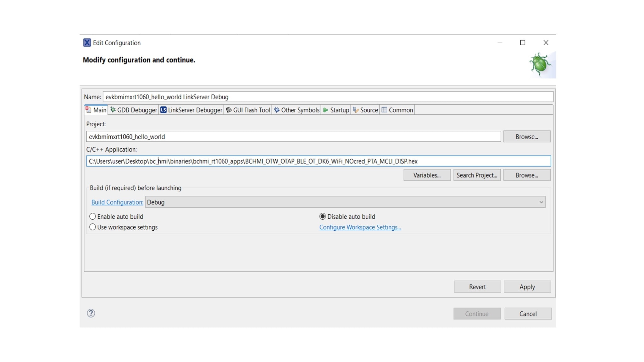Apply the configuration changes
Image resolution: width=644 pixels, height=362 pixels.
pos(527,287)
